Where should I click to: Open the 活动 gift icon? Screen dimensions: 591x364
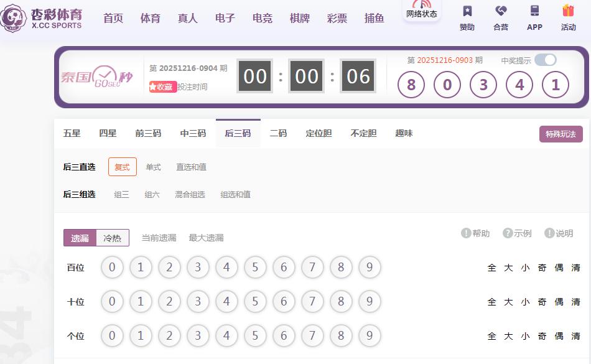tap(568, 11)
